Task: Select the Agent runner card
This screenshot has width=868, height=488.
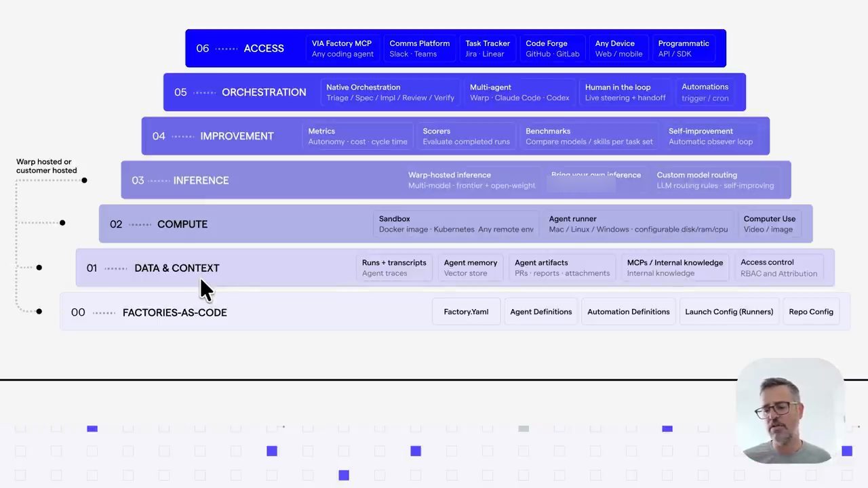Action: [639, 224]
